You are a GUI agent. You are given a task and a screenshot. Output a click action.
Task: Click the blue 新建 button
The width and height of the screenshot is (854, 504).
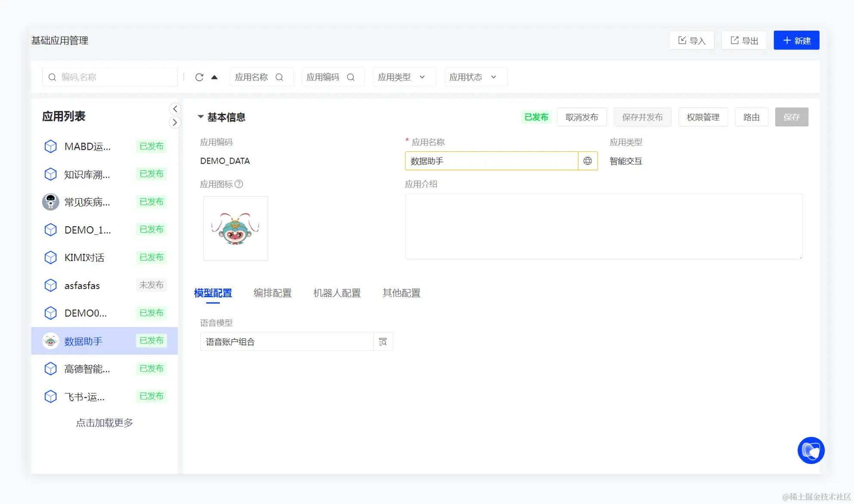(796, 40)
